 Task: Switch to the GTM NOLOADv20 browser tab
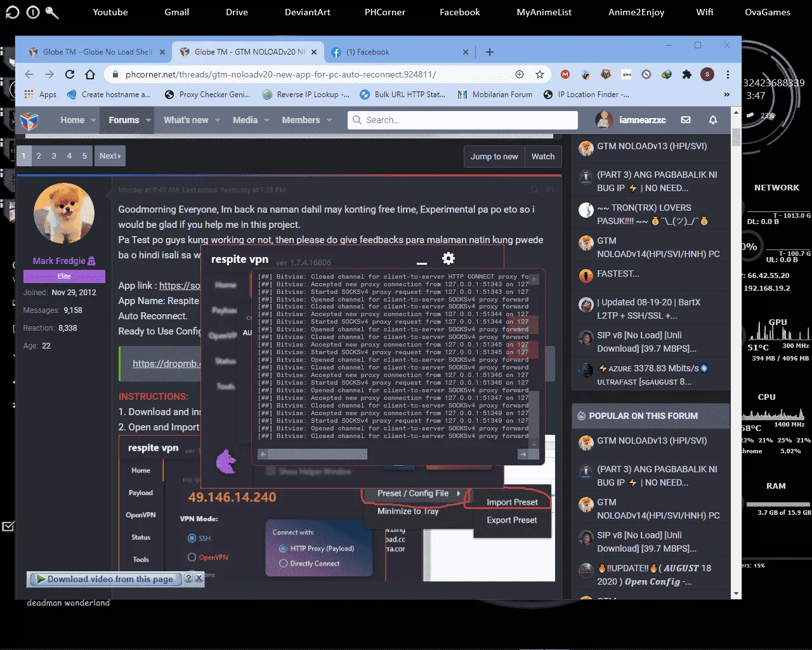pyautogui.click(x=249, y=52)
